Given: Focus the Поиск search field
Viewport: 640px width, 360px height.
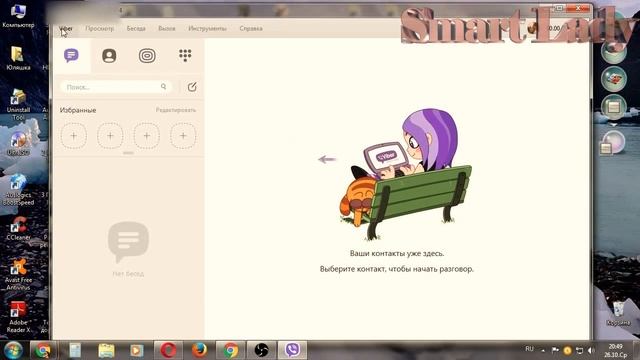Looking at the screenshot, I should point(116,87).
